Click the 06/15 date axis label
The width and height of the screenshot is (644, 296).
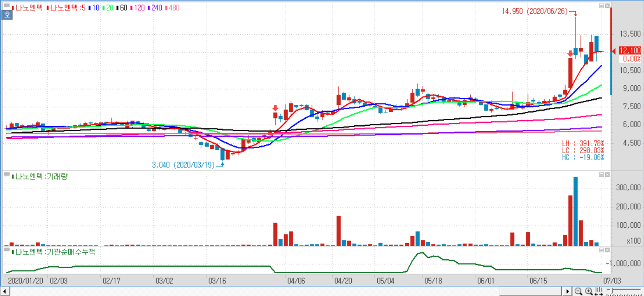(538, 281)
